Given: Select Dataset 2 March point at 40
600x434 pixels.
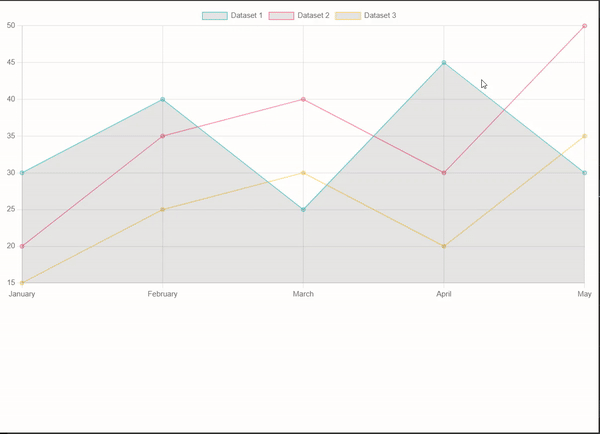Looking at the screenshot, I should [x=303, y=100].
